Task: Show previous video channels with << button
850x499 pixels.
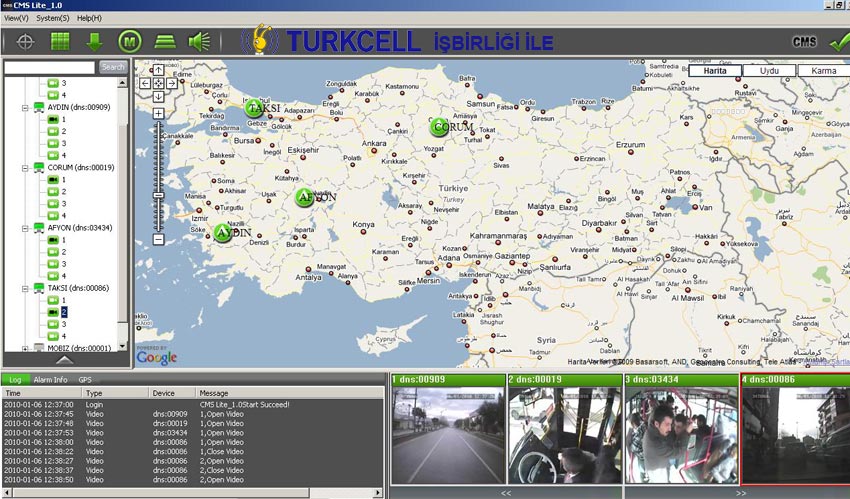Action: [506, 493]
